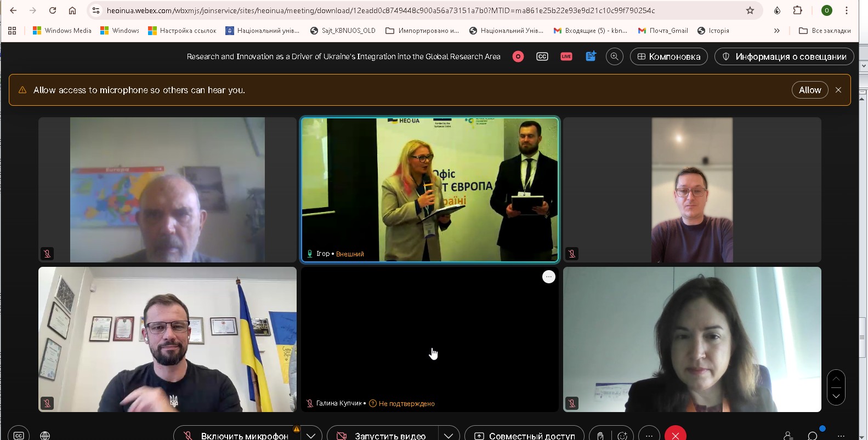Open the chat bubble icon
The image size is (868, 440).
point(813,435)
